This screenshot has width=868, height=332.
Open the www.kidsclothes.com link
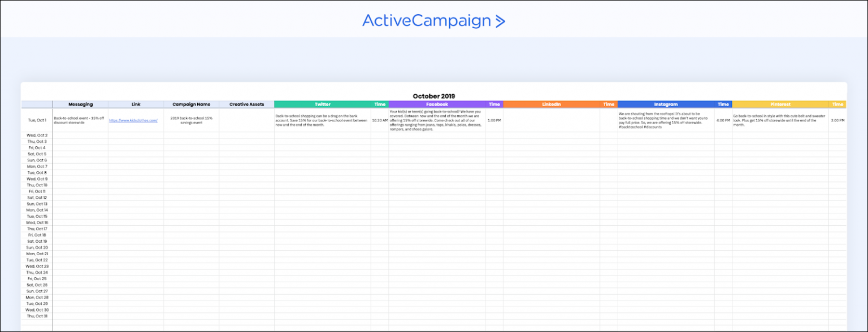tap(133, 120)
